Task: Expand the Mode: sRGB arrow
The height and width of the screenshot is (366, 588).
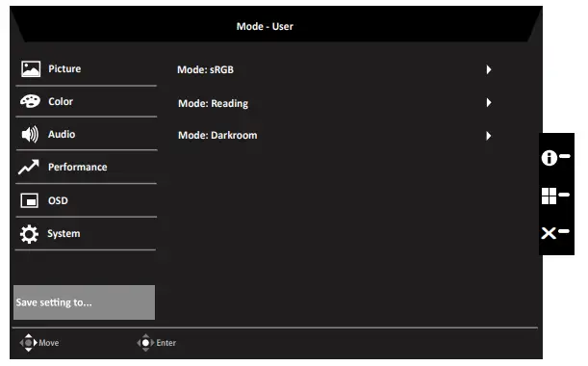Action: tap(489, 69)
